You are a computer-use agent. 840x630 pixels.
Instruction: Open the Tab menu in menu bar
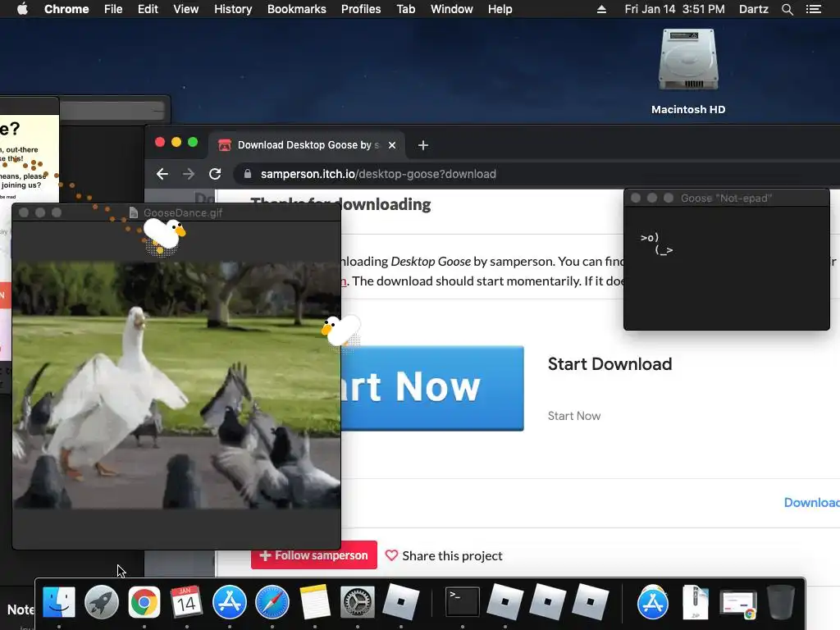point(405,9)
